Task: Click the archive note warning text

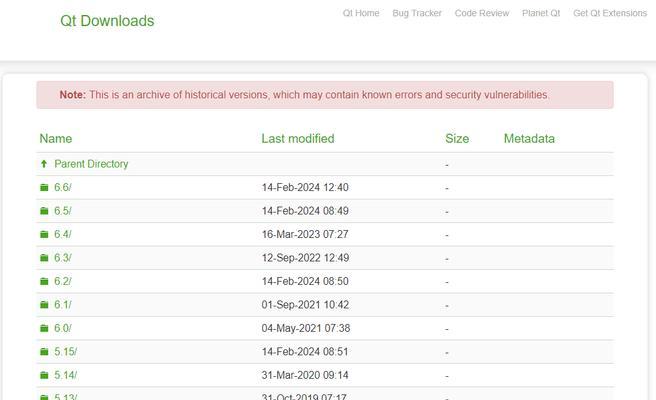Action: (304, 95)
